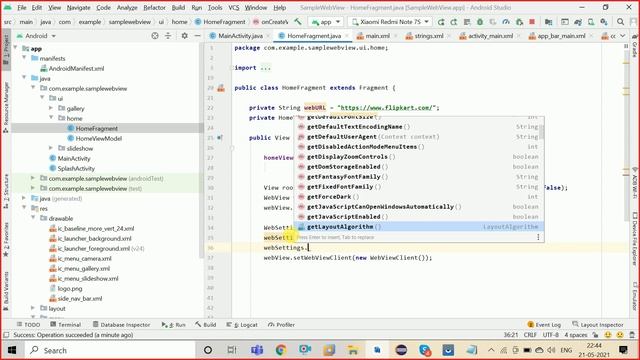Screen dimensions: 640x360
Task: Click the HomeFragment breadcrumb
Action: (x=220, y=22)
